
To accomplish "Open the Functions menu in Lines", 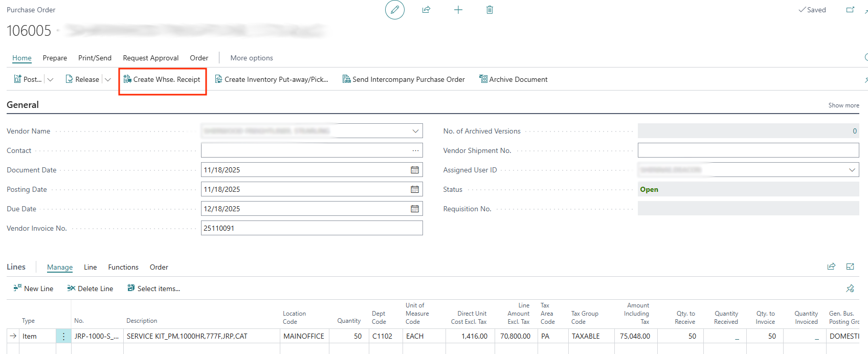I will coord(123,267).
